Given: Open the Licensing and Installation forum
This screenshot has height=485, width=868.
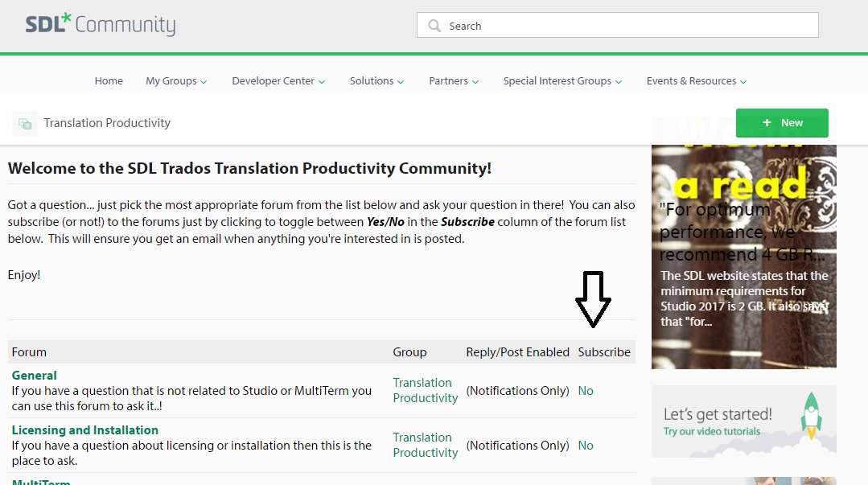Looking at the screenshot, I should [x=84, y=430].
